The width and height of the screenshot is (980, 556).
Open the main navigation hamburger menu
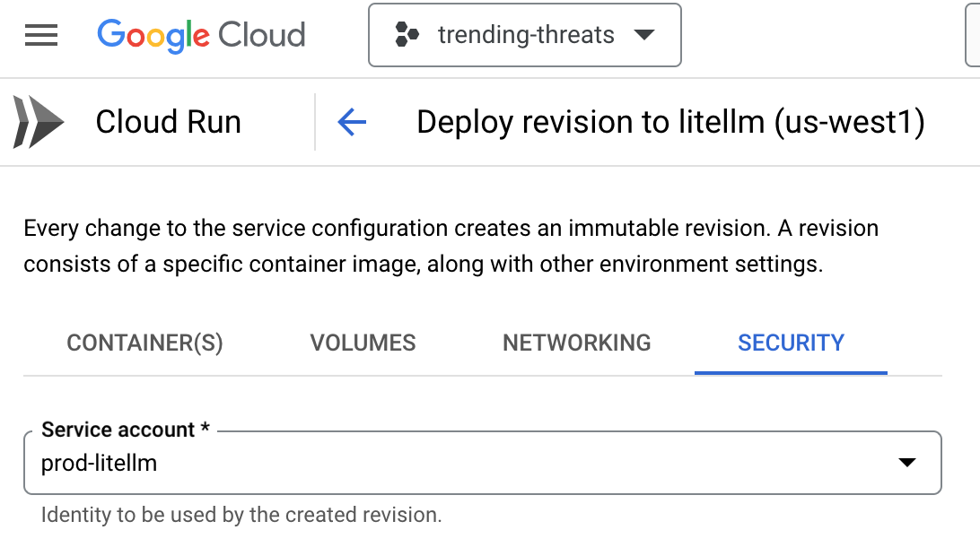tap(41, 35)
